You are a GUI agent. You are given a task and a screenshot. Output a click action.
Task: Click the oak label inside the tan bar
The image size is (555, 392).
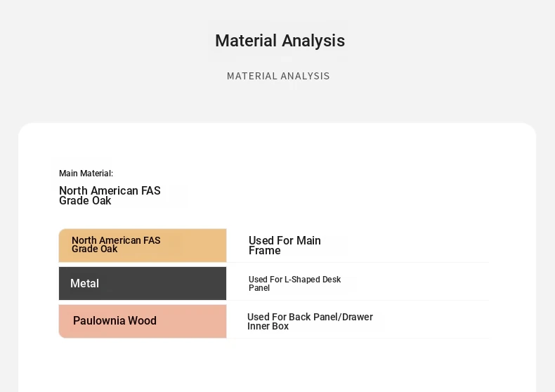click(116, 244)
